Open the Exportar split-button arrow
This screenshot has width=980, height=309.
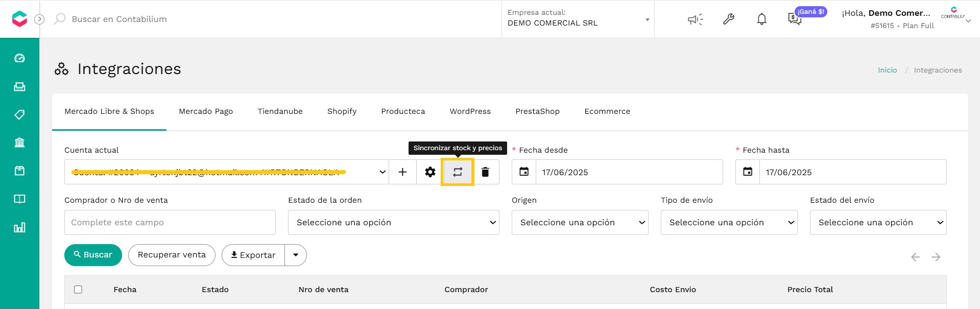click(x=296, y=255)
